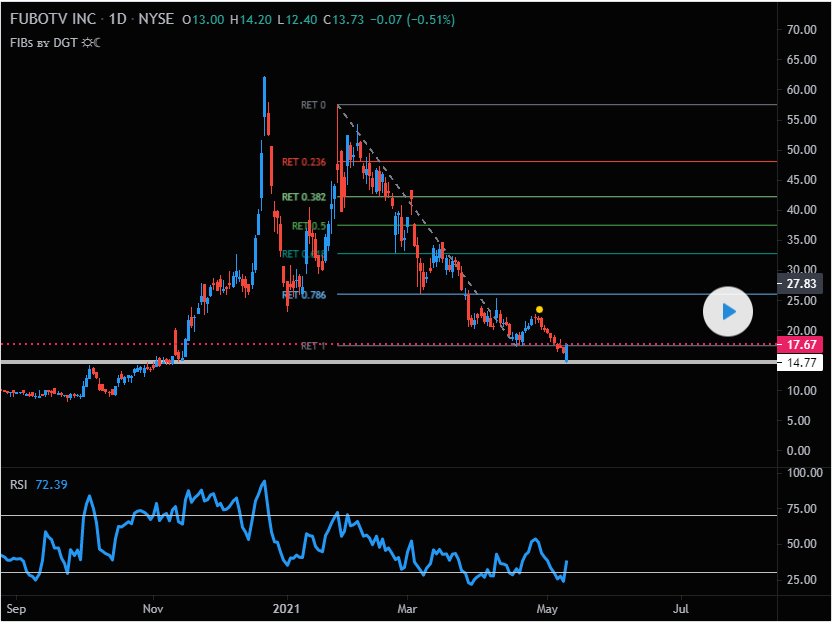Viewport: 832px width, 622px height.
Task: Click the 27.83 price axis label
Action: (x=804, y=284)
